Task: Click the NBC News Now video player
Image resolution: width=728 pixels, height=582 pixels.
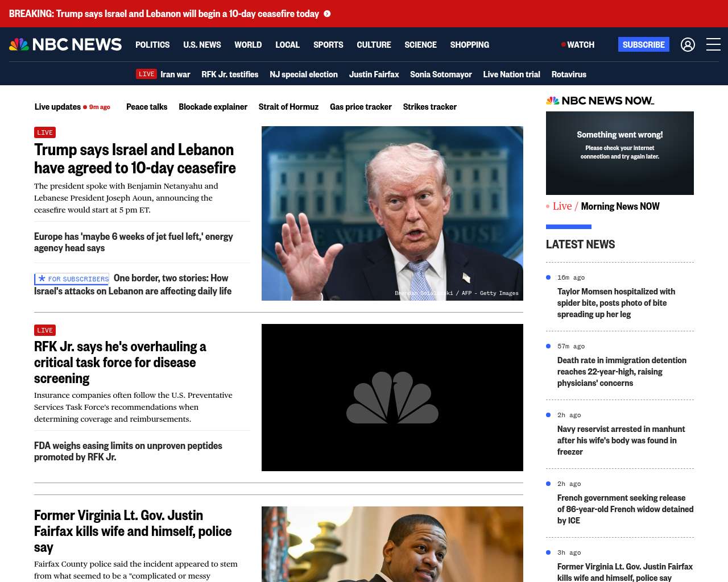Action: 620,153
